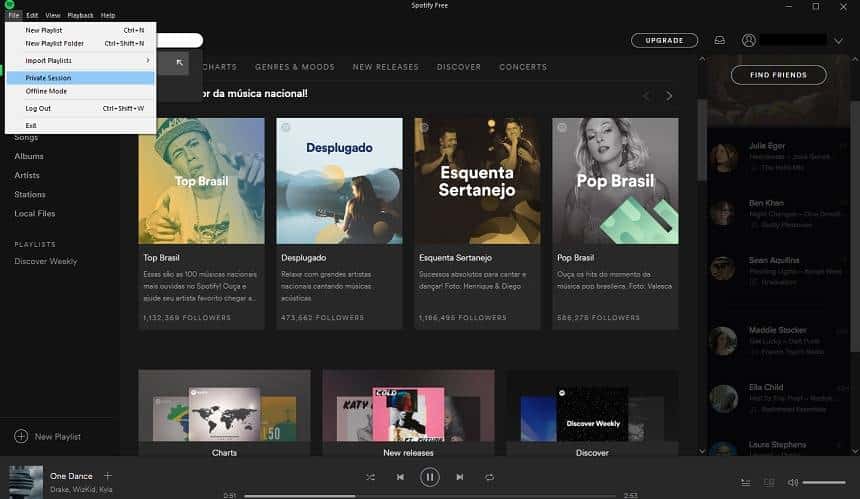The width and height of the screenshot is (860, 499).
Task: Open the View menu
Action: pos(53,15)
